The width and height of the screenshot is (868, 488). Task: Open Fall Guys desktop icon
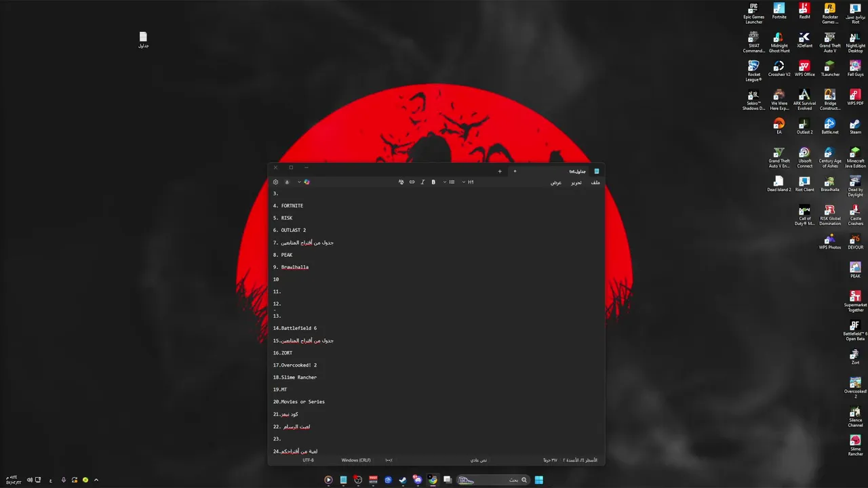(x=855, y=68)
